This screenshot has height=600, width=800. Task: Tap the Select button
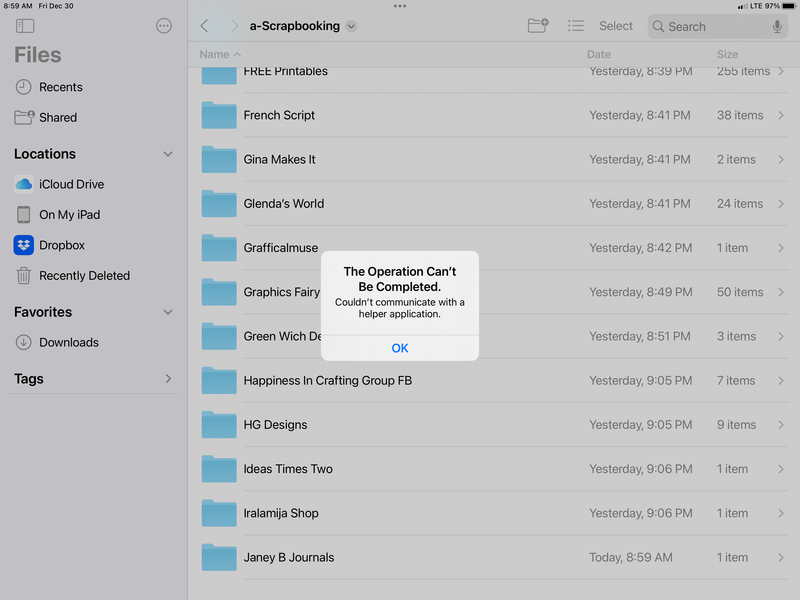[616, 26]
